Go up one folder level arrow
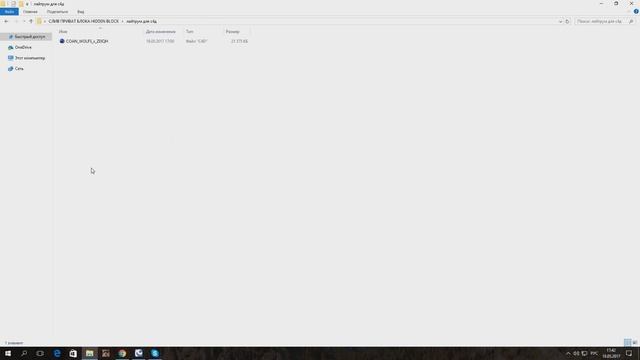The image size is (640, 360). pyautogui.click(x=31, y=21)
